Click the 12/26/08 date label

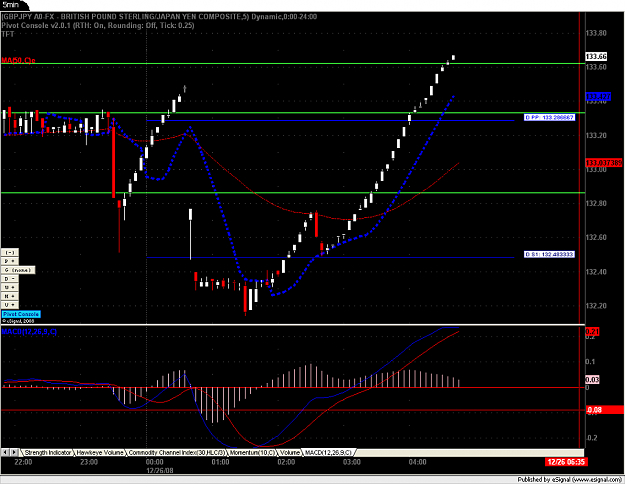(160, 470)
